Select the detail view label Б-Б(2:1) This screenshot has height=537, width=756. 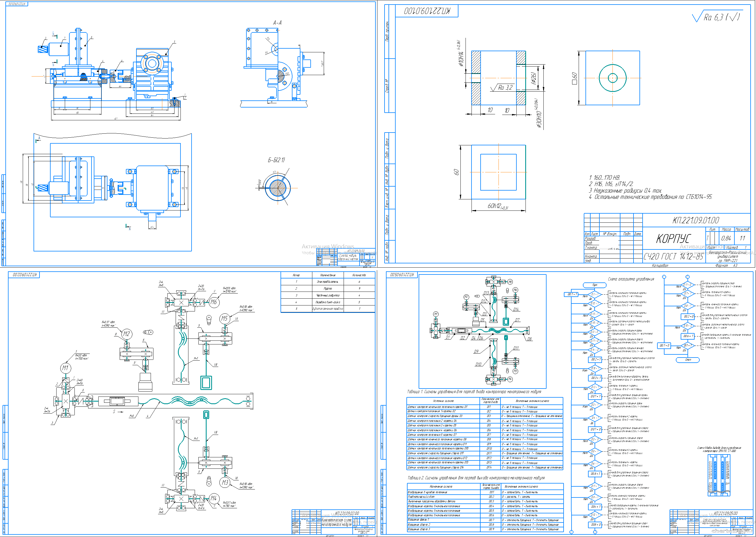pyautogui.click(x=276, y=160)
